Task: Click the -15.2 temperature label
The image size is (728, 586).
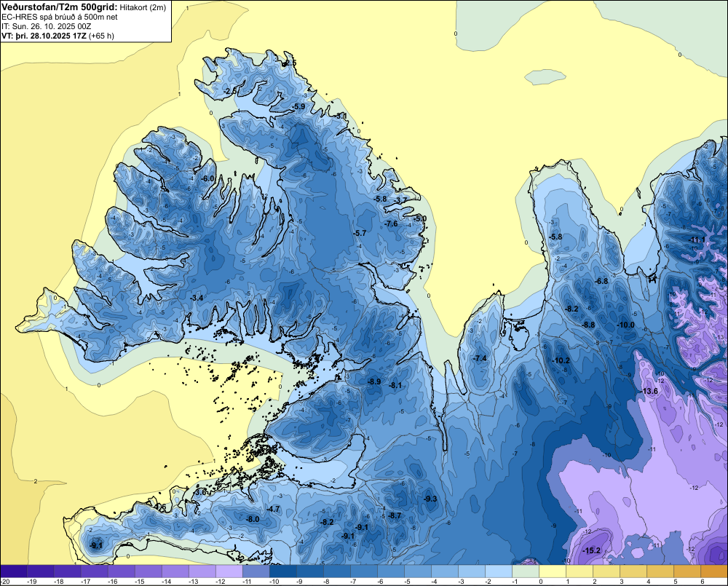Action: (x=592, y=551)
